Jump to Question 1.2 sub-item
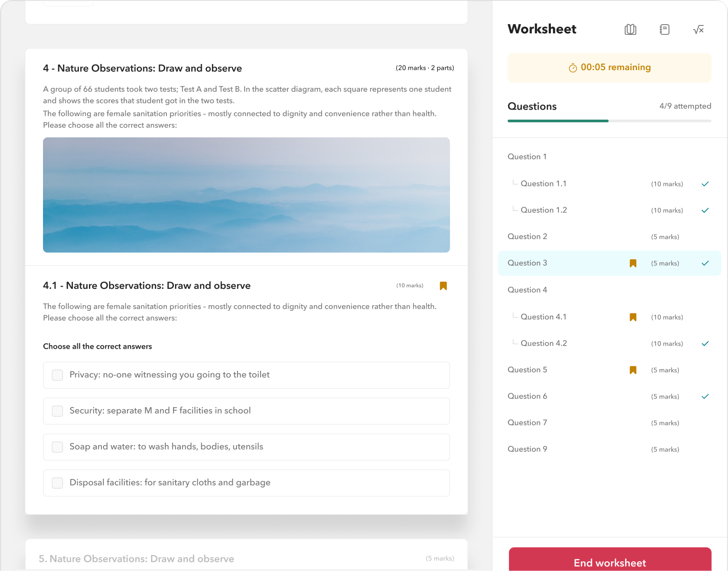This screenshot has height=571, width=728. [x=543, y=210]
